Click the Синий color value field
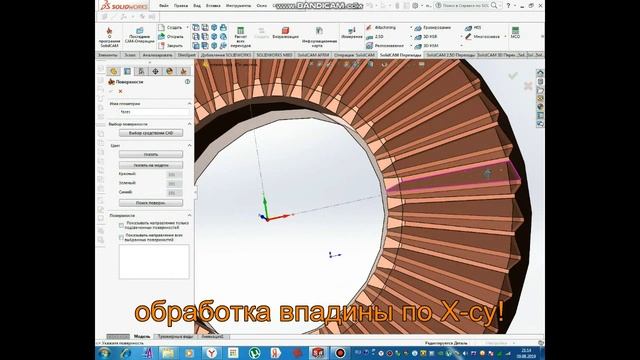640x360 pixels. coord(174,193)
